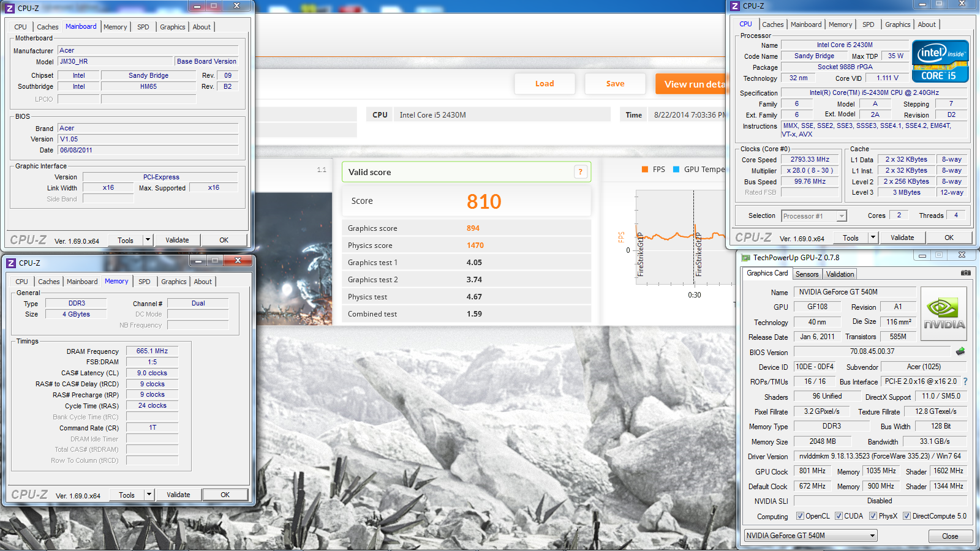Click the orange FPS legend swatch
The width and height of the screenshot is (980, 551).
[x=645, y=170]
